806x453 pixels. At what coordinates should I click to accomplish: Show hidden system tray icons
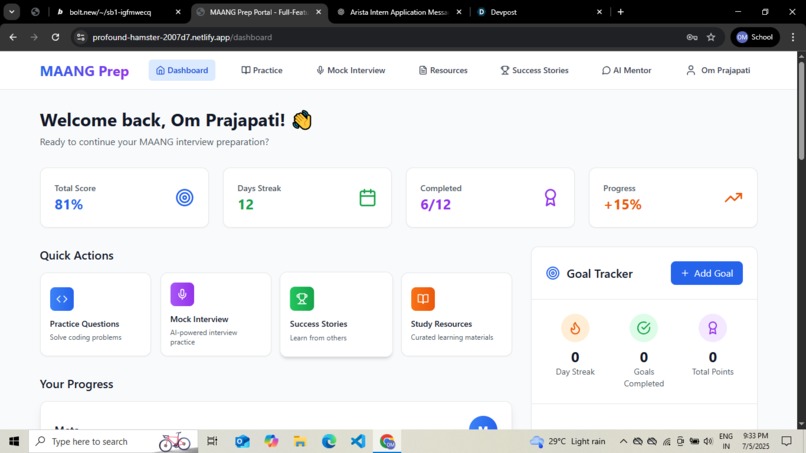pyautogui.click(x=623, y=441)
